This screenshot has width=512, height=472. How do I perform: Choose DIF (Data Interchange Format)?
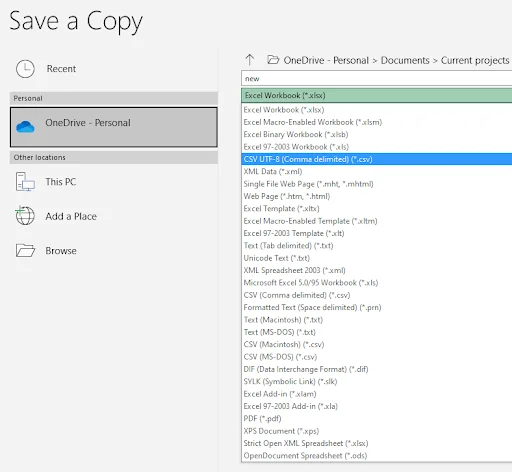tap(377, 369)
